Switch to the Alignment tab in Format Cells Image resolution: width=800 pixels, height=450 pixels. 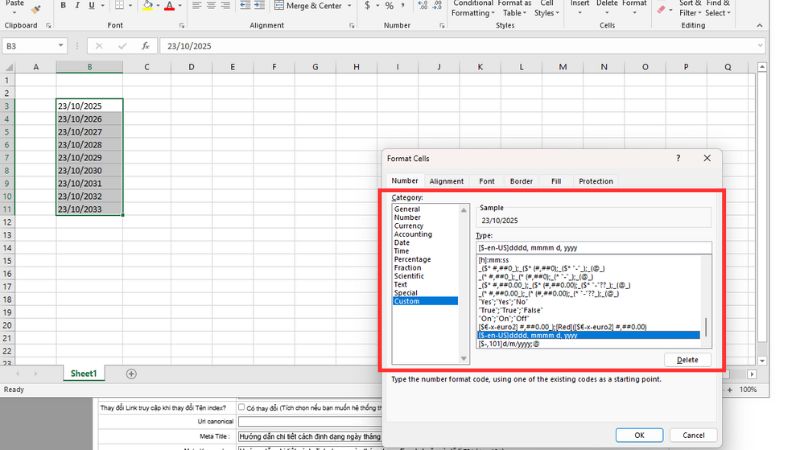(x=446, y=181)
